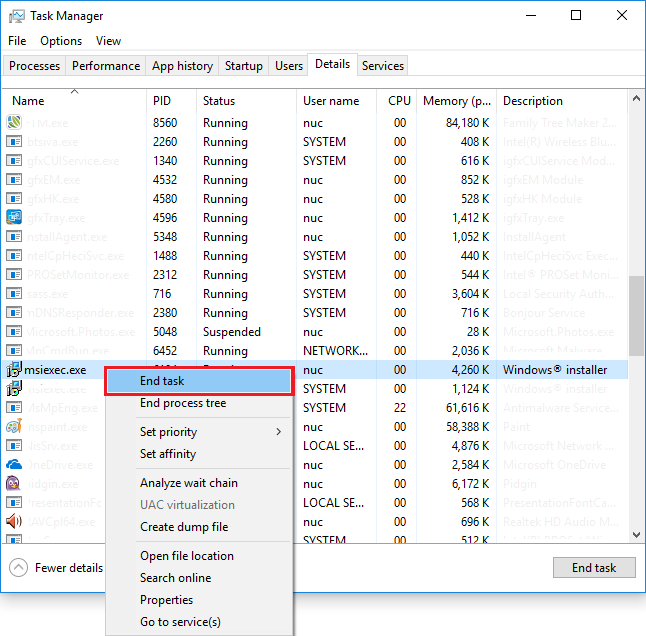Screen dimensions: 646x636
Task: Click the Realtek audio speaker icon
Action: pyautogui.click(x=14, y=521)
